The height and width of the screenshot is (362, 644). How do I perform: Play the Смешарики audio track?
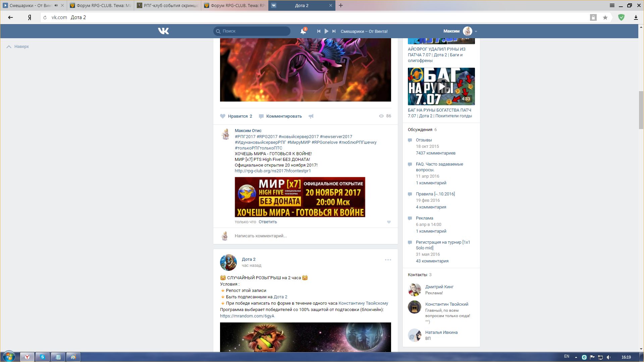click(x=326, y=31)
